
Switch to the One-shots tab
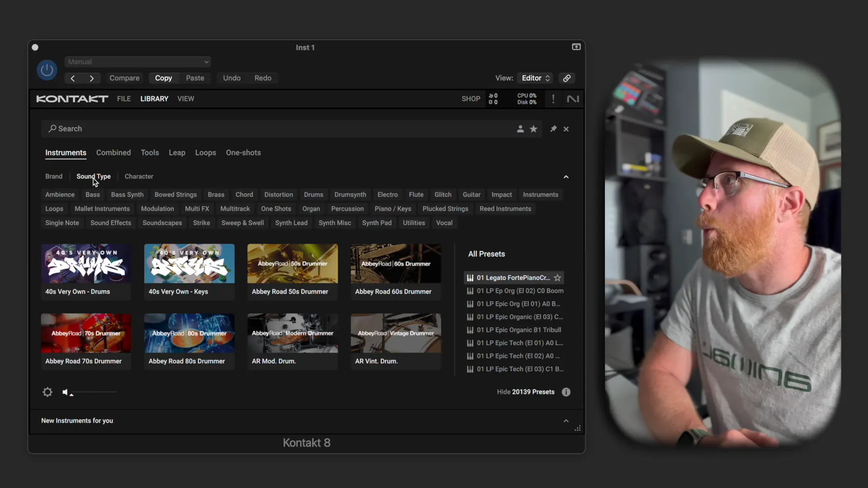(x=243, y=153)
